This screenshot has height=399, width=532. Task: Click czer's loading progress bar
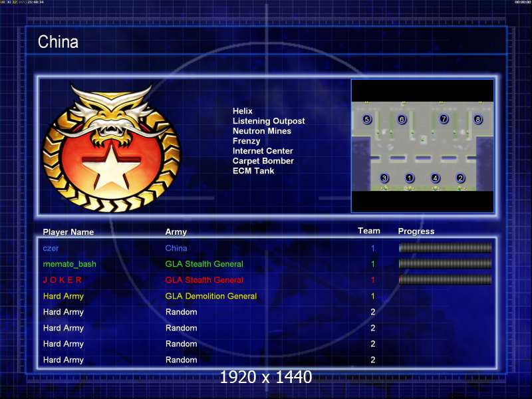(x=445, y=248)
